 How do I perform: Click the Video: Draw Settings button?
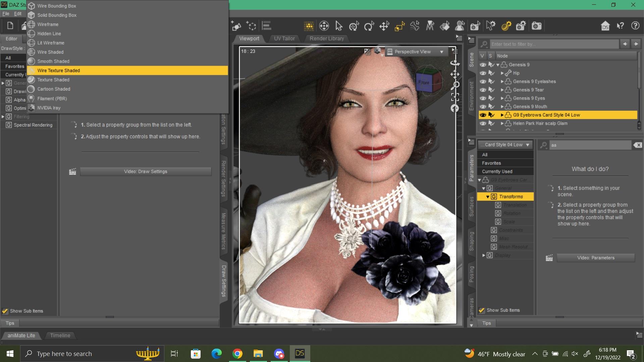pos(146,172)
